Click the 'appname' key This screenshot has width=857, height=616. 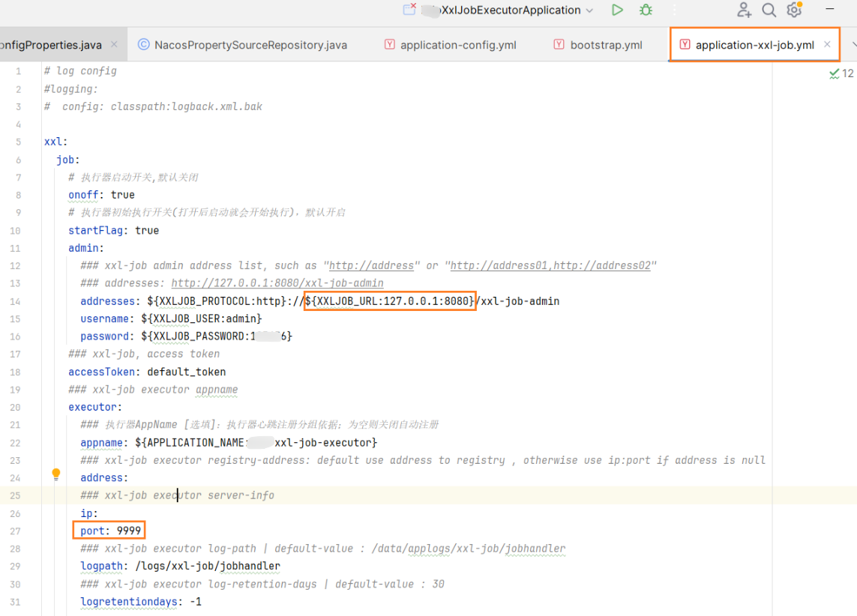(101, 442)
